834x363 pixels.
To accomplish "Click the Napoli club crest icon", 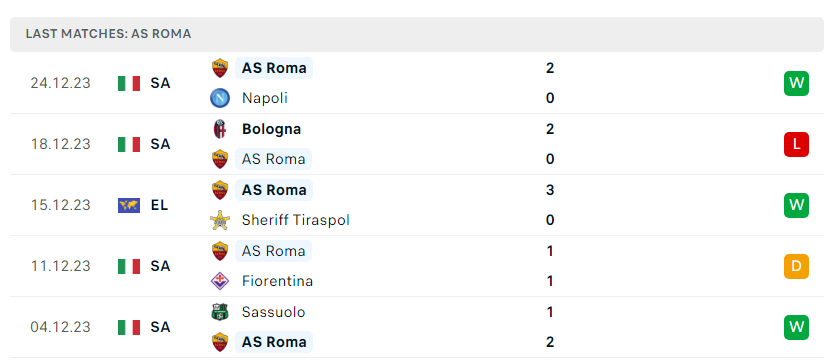I will [x=220, y=98].
